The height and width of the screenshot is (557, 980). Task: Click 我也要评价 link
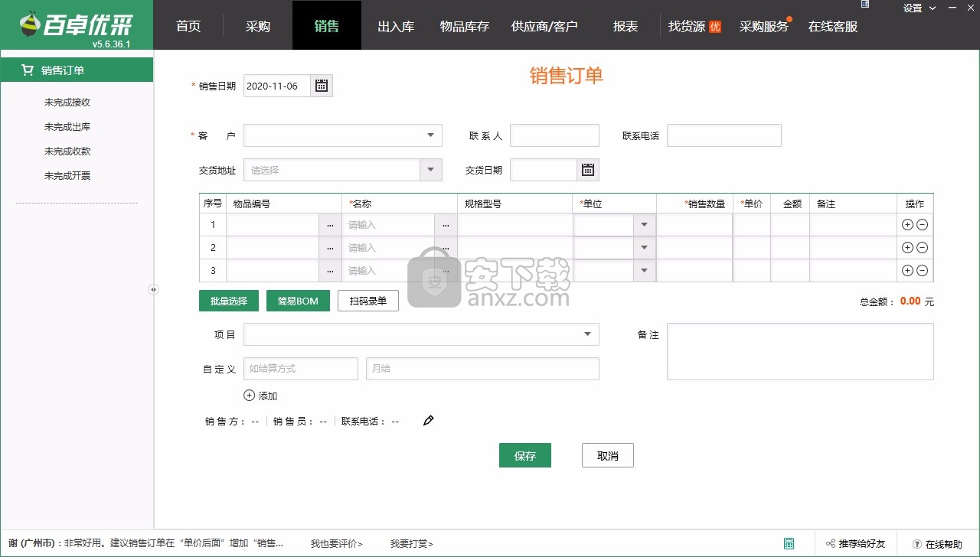click(336, 544)
